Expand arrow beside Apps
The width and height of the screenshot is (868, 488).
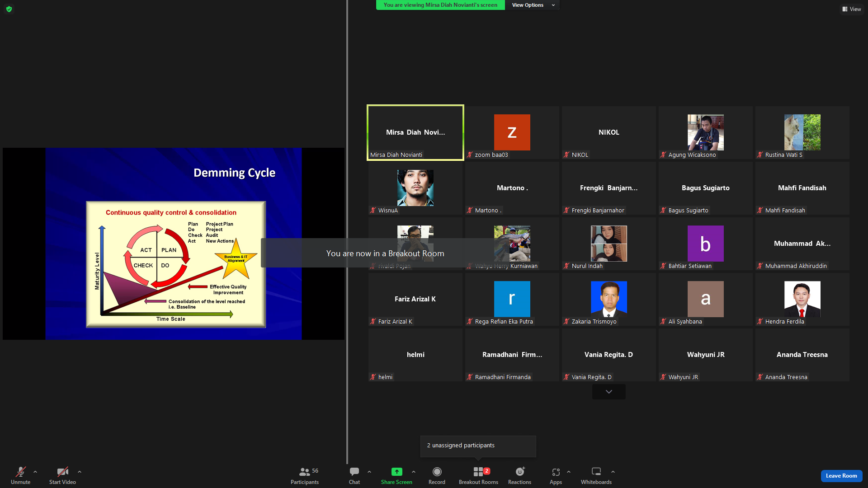point(569,472)
